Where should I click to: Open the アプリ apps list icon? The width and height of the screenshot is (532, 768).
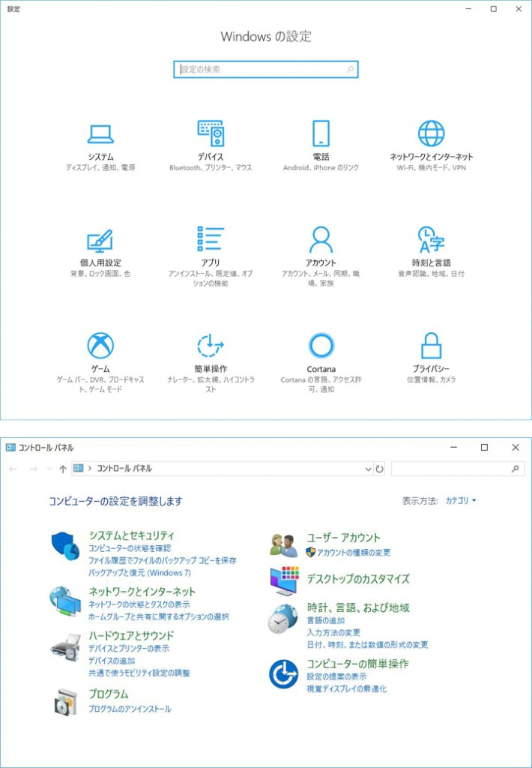[x=211, y=239]
